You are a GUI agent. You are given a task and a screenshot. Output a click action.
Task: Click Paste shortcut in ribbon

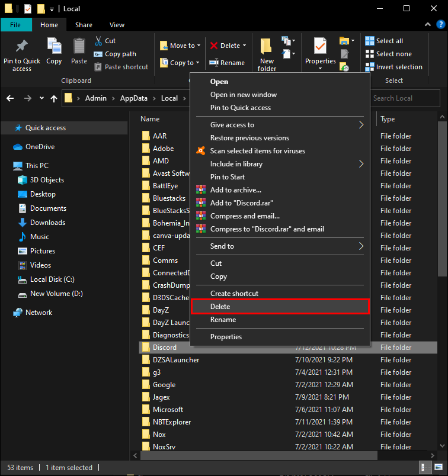tap(121, 67)
